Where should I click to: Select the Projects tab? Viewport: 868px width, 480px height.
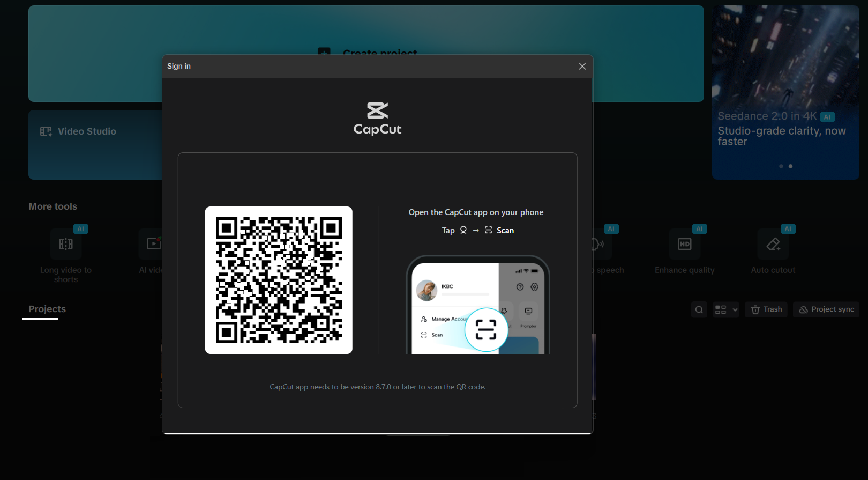(47, 309)
